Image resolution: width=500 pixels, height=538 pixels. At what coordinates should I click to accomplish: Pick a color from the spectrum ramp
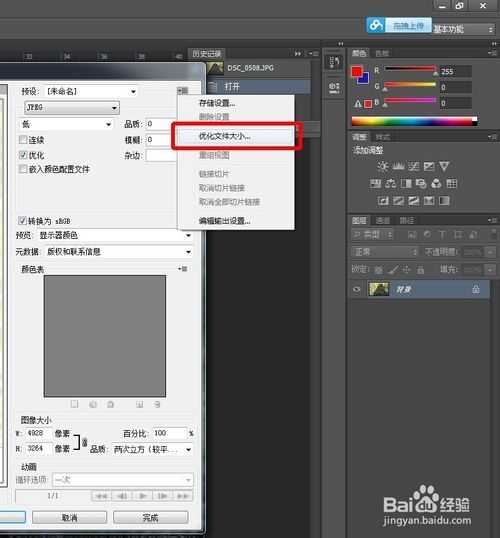(x=415, y=121)
